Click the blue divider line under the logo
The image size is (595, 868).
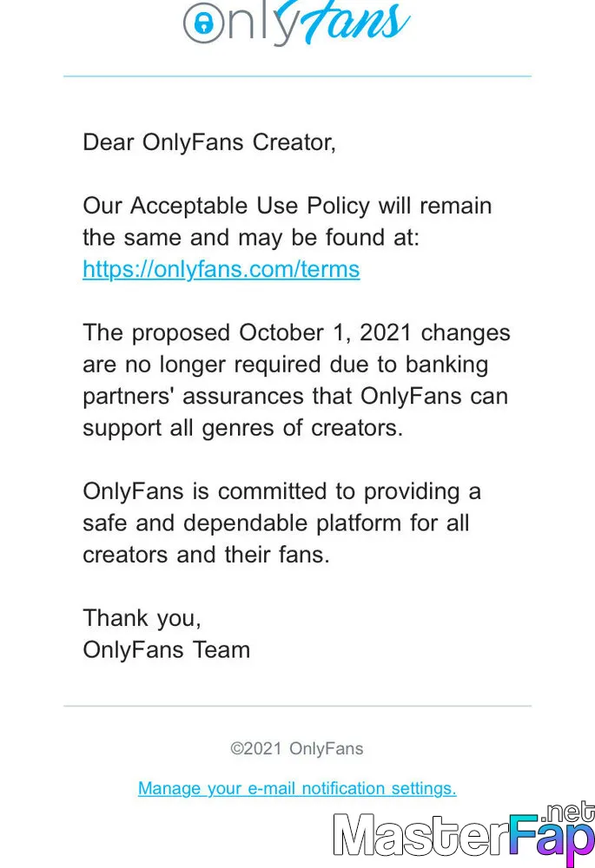point(297,76)
